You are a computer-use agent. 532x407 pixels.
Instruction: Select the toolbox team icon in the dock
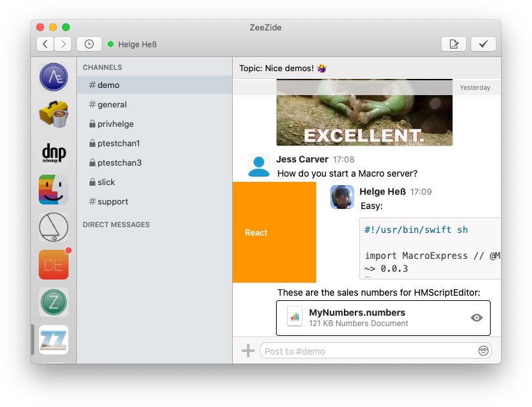(53, 114)
